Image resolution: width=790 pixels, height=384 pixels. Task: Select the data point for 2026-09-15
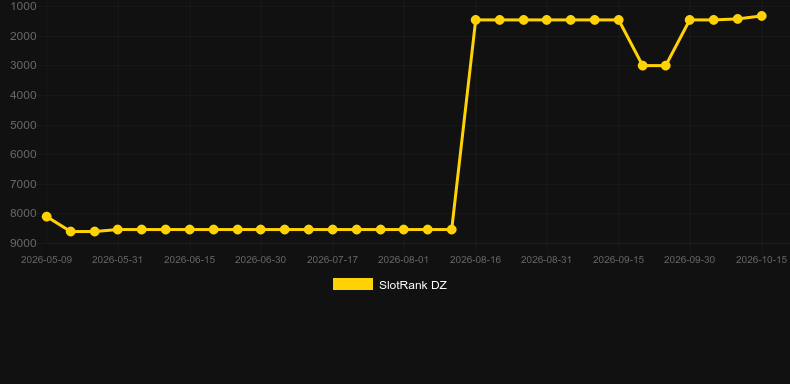(x=619, y=20)
